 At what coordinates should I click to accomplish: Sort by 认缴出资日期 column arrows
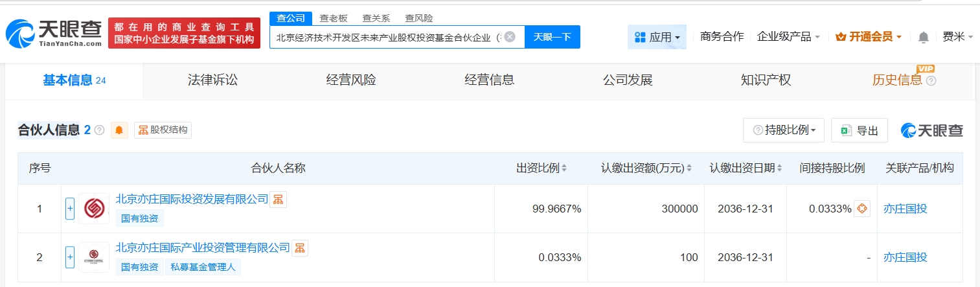779,168
